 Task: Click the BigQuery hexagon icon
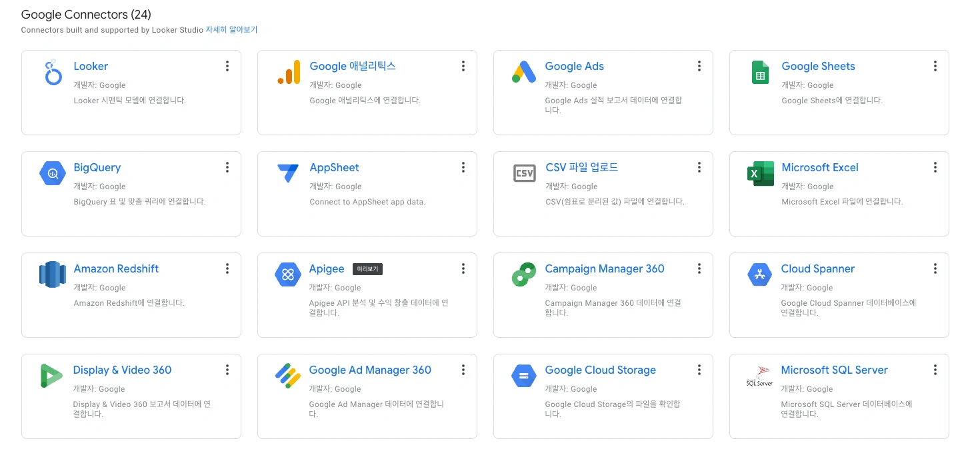[53, 174]
